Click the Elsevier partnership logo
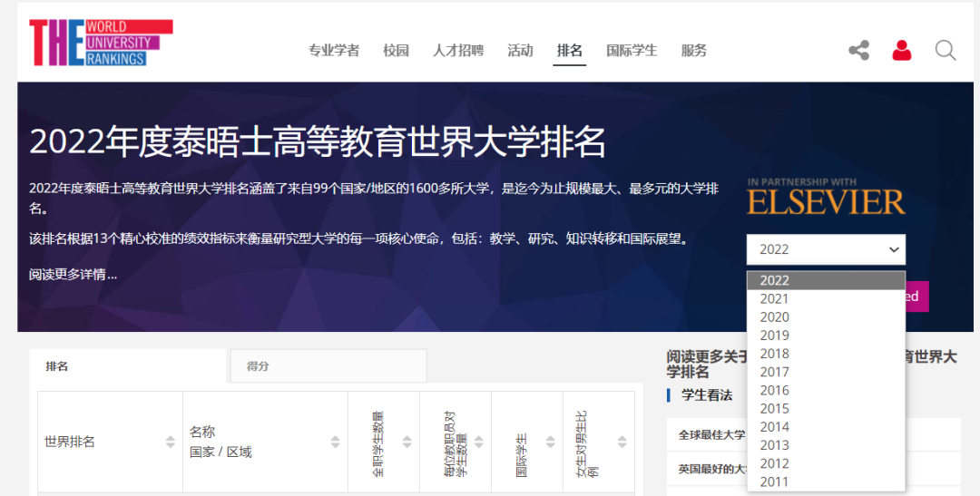Viewport: 980px width, 496px height. [826, 197]
